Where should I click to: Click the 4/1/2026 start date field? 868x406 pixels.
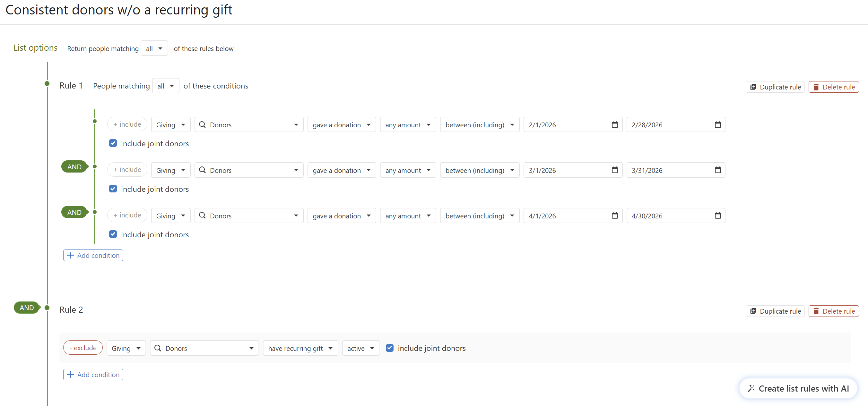click(x=573, y=216)
